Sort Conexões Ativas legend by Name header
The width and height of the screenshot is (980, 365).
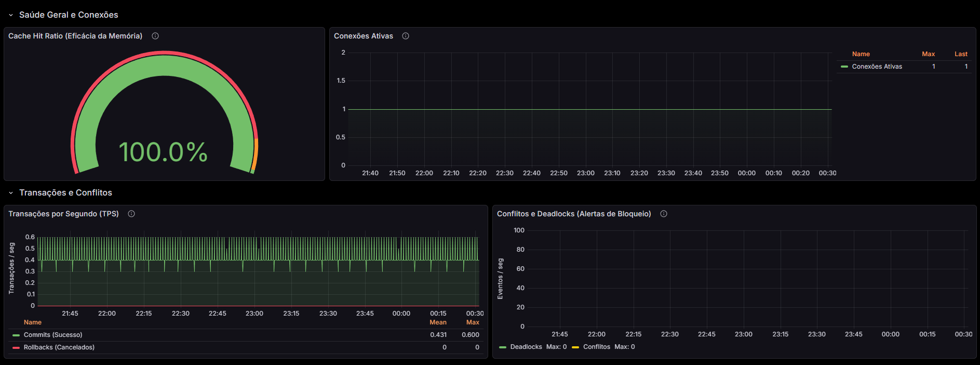coord(861,54)
